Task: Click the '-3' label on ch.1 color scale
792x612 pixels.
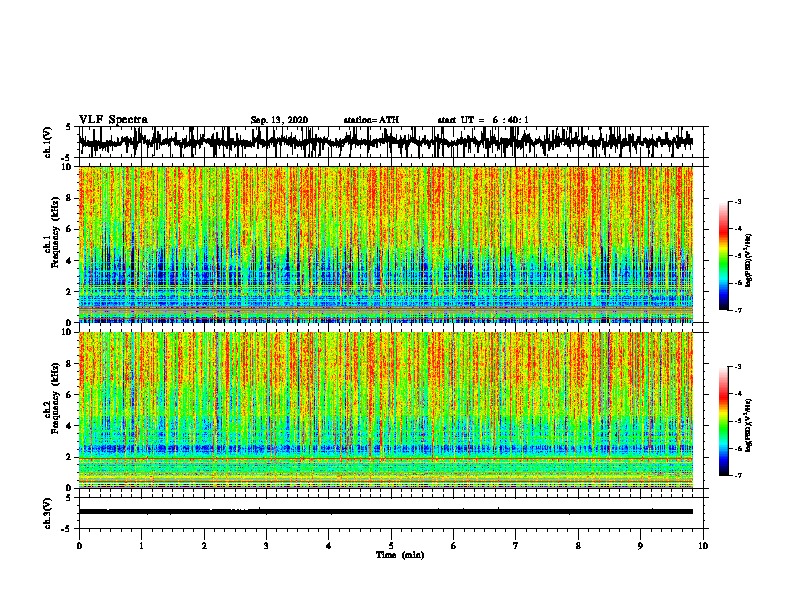Action: pos(738,201)
